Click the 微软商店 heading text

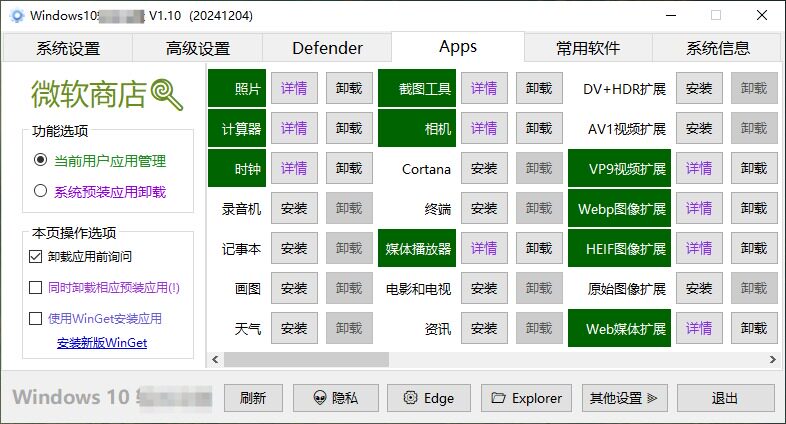pos(89,94)
